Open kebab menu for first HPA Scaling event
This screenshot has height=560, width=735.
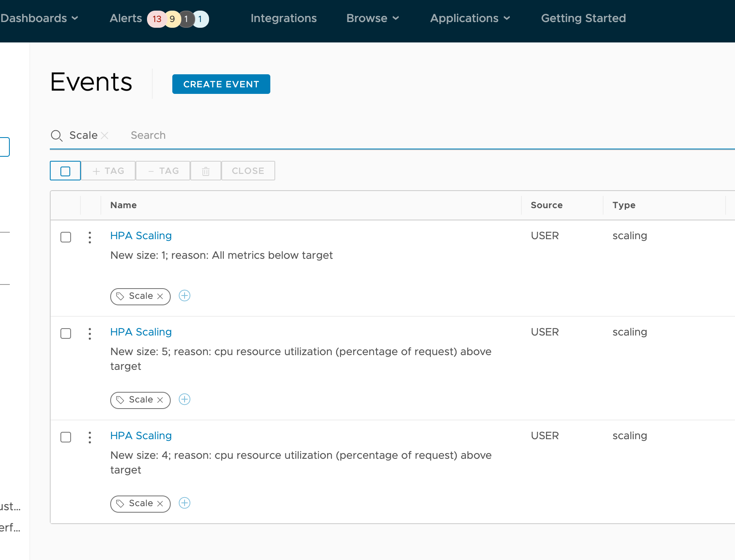(90, 237)
